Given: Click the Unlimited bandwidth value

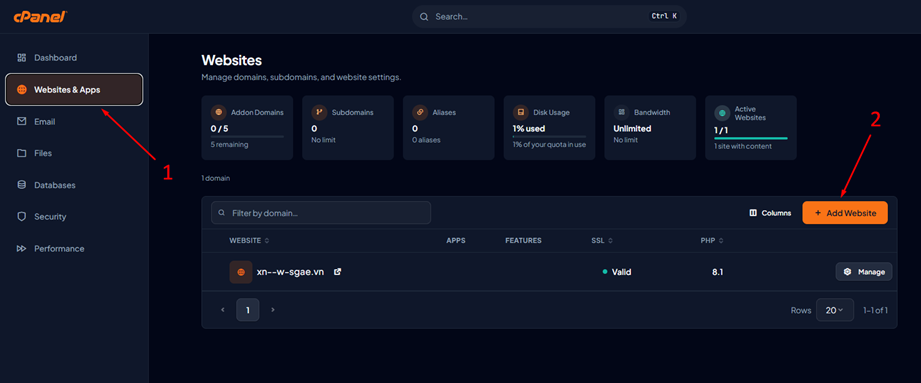Looking at the screenshot, I should 633,128.
